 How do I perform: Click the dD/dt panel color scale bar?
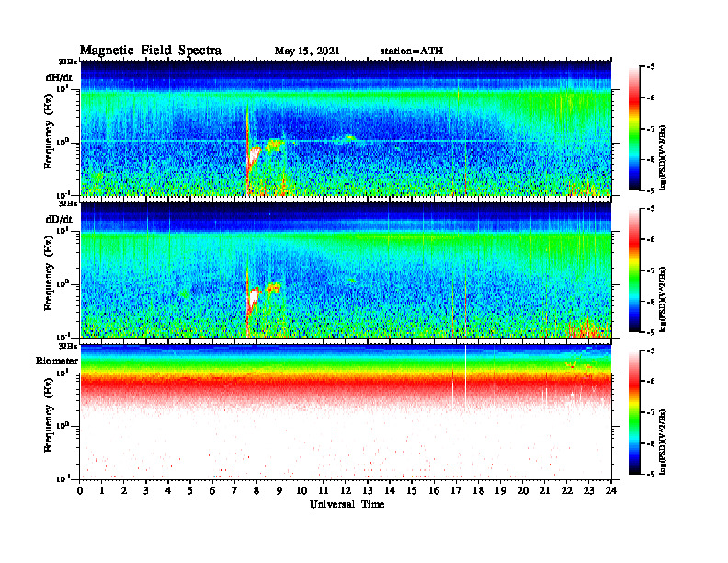click(633, 270)
